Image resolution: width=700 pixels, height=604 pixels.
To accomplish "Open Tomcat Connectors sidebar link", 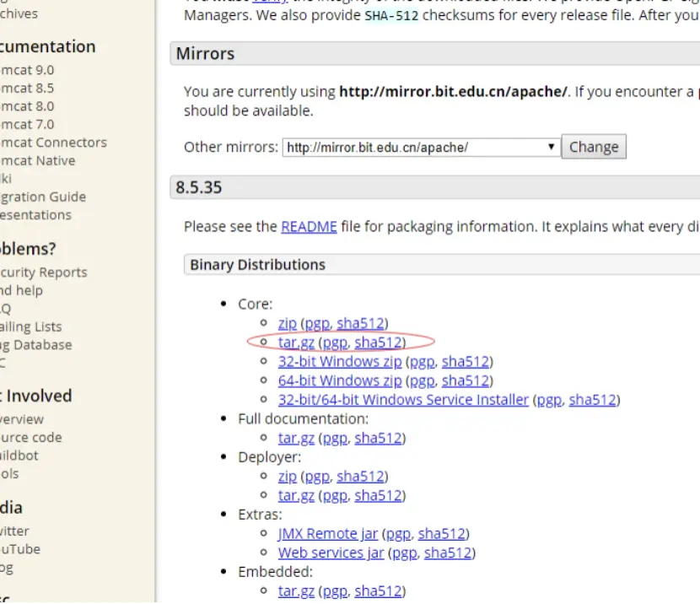I will click(54, 143).
